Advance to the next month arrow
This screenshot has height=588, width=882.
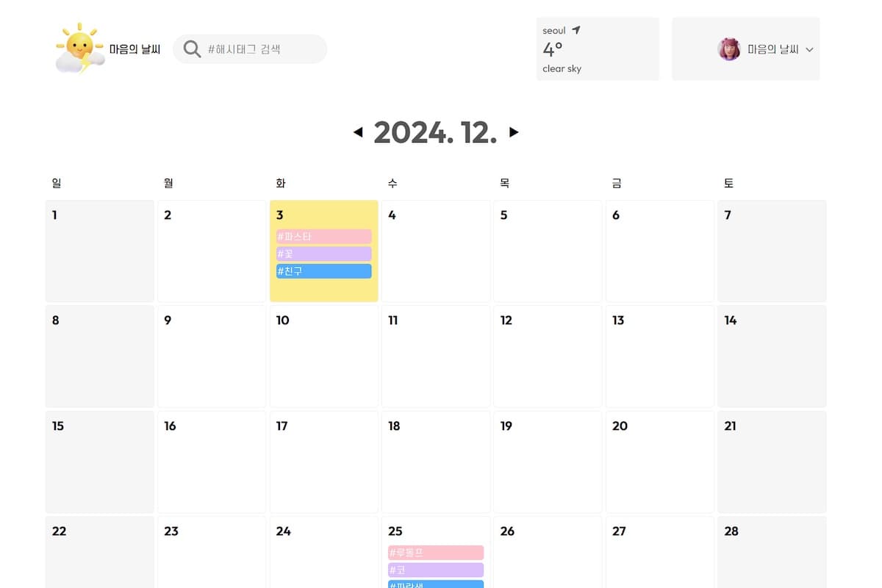[x=514, y=132]
